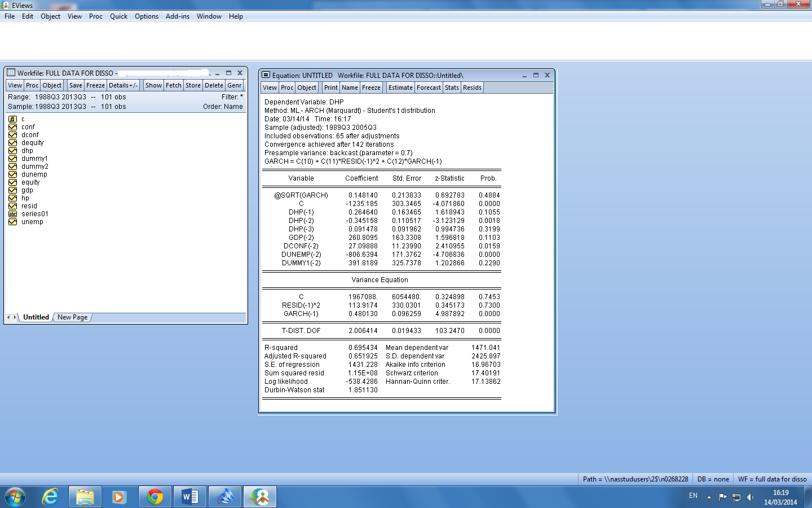812x508 pixels.
Task: Click the DB = none status bar entry
Action: (x=713, y=479)
